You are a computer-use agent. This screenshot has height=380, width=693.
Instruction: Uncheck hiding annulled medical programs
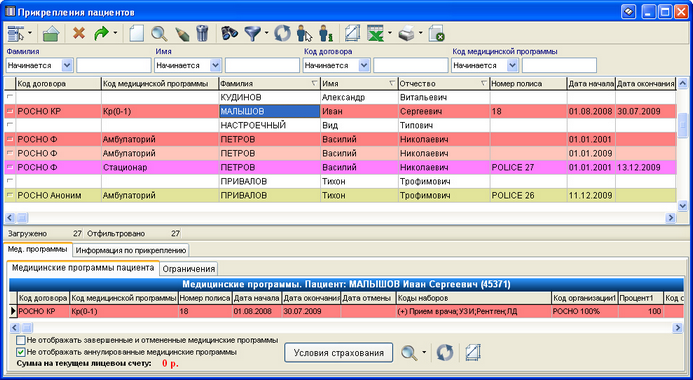tap(20, 352)
